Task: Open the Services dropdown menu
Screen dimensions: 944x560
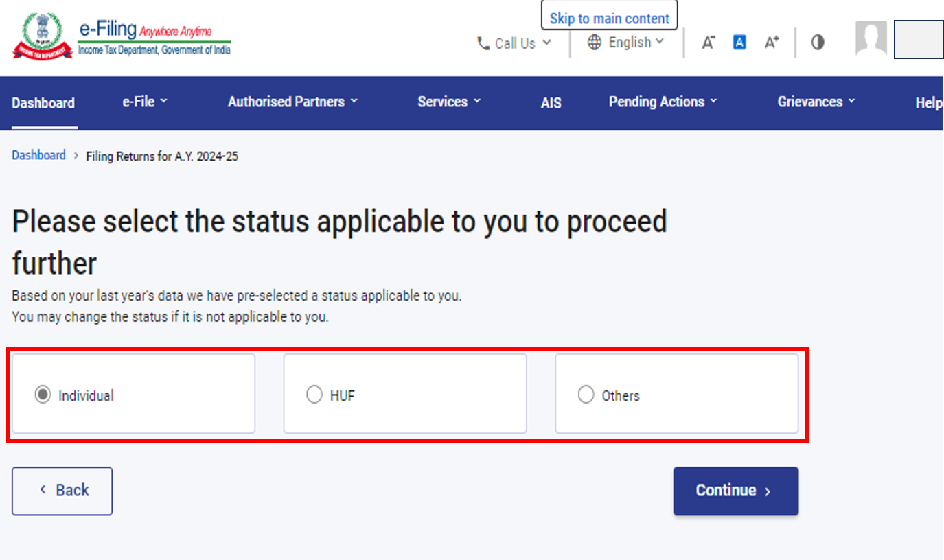Action: 449,102
